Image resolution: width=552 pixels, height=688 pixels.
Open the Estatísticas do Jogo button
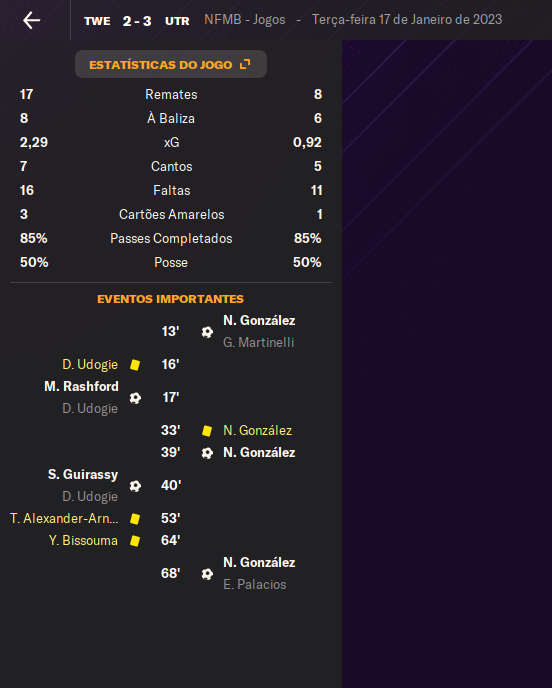pos(171,64)
